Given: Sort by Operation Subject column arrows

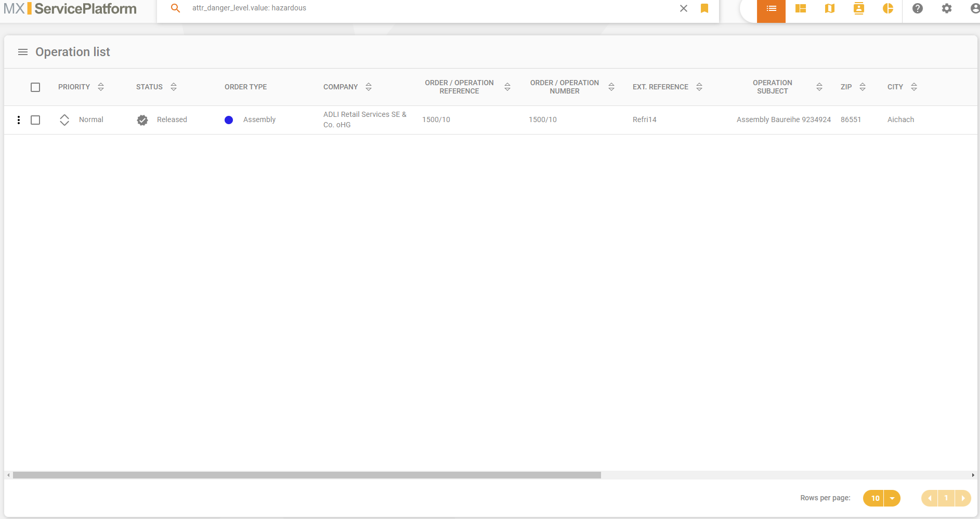Looking at the screenshot, I should coord(819,87).
